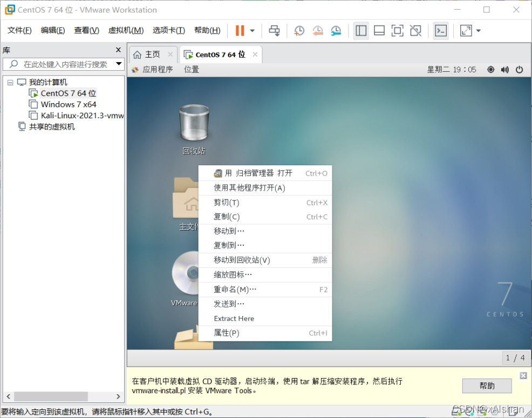Choose 复制到… in context menu
The image size is (532, 418).
[265, 245]
